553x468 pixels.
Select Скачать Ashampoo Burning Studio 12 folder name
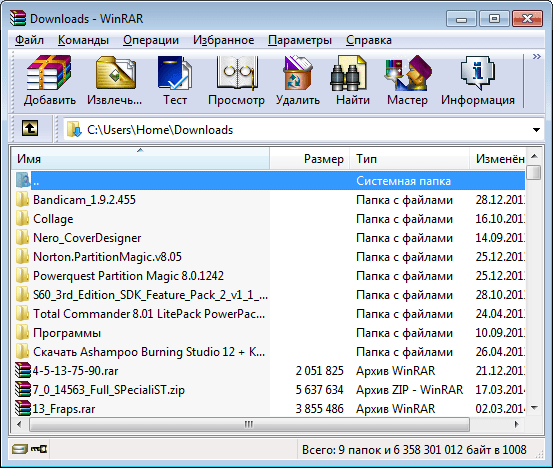tap(149, 352)
